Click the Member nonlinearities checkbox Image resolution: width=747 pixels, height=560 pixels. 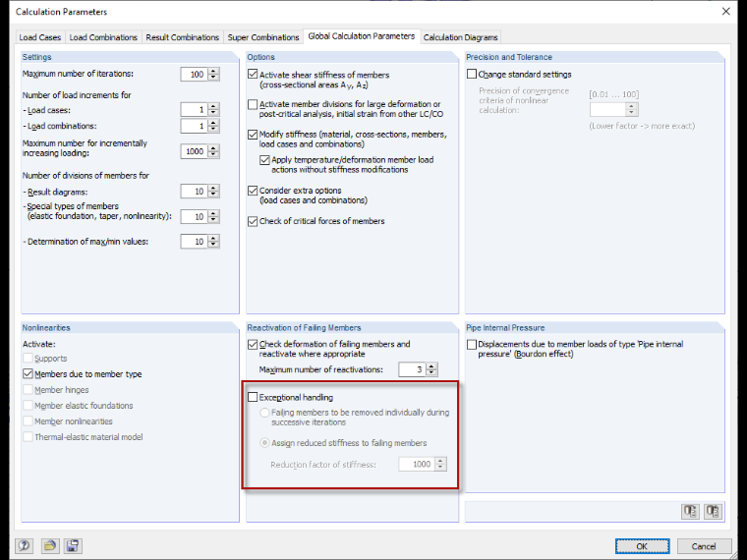click(x=29, y=421)
